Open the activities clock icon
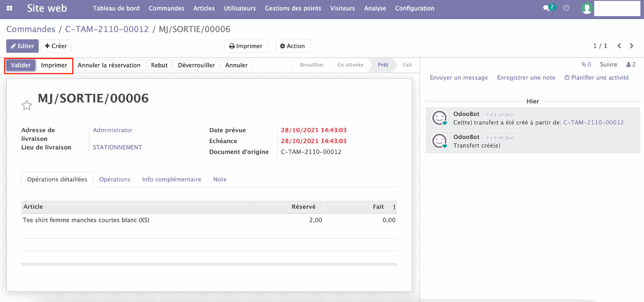 click(566, 8)
